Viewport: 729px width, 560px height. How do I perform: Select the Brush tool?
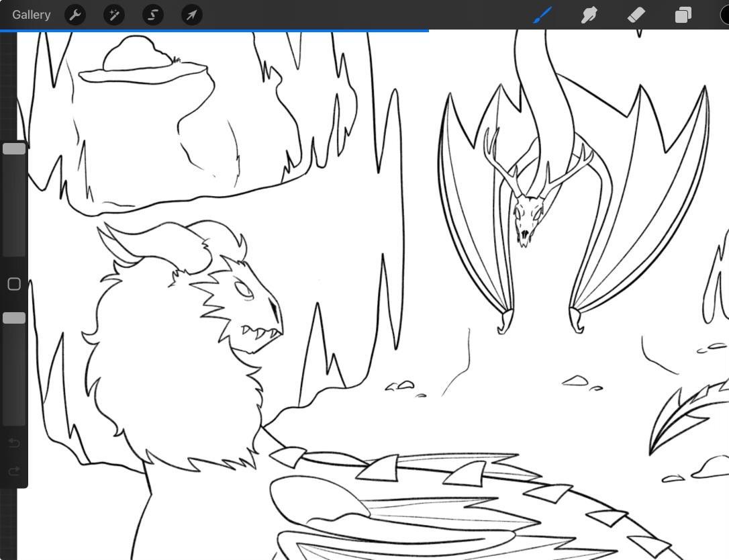pyautogui.click(x=542, y=15)
